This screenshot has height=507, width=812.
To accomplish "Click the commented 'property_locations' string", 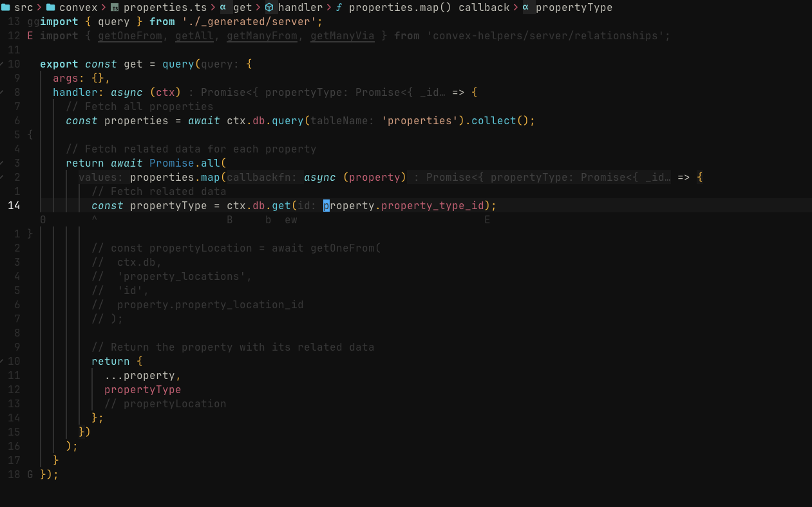I will pyautogui.click(x=185, y=277).
